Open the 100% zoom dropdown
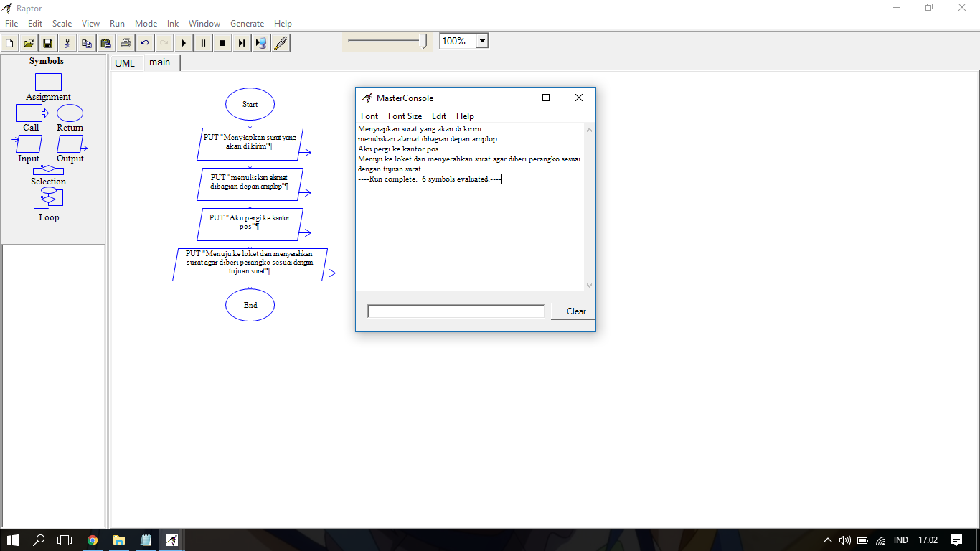Screen dimensions: 980x551 pos(482,41)
